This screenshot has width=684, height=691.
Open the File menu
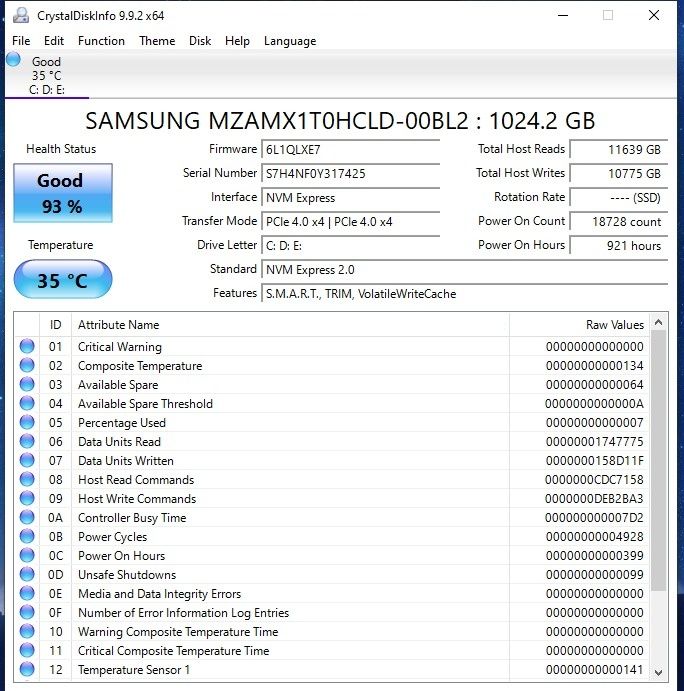point(21,41)
